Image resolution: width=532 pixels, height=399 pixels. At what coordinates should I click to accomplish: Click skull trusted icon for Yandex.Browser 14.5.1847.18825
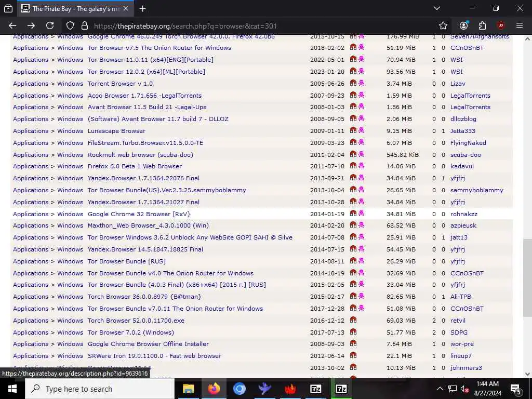click(362, 249)
